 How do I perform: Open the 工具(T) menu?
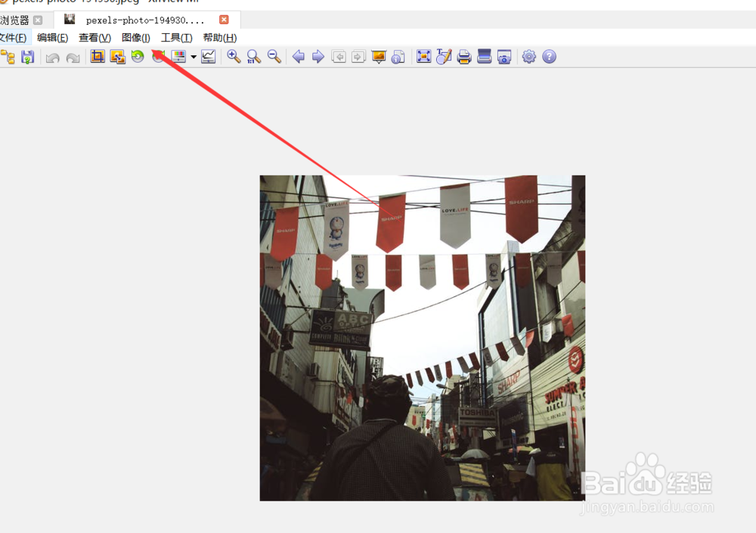point(176,38)
